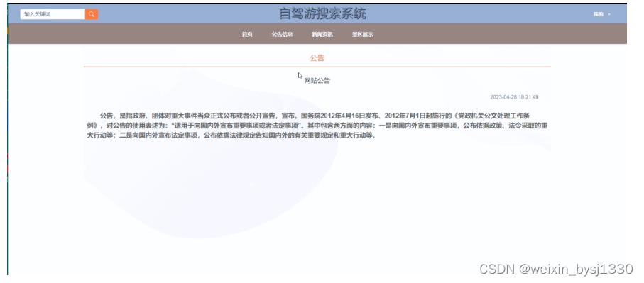
Task: Select the timestamp 2023-04-28 18:21:49
Action: [x=514, y=97]
